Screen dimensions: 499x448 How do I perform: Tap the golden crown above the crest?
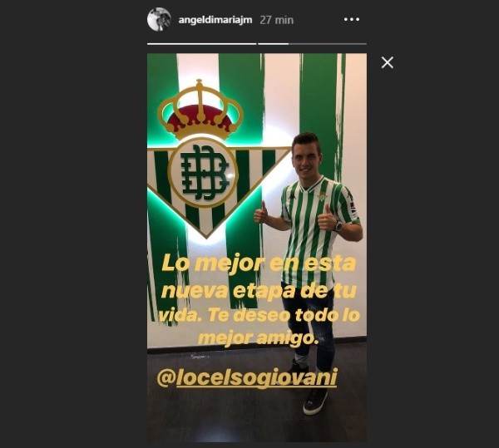[x=200, y=110]
